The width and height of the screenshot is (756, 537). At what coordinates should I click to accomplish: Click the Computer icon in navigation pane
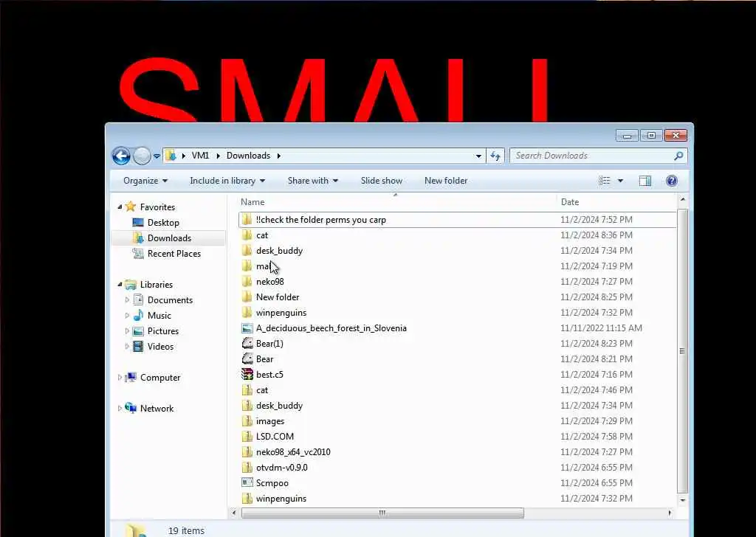tap(131, 377)
